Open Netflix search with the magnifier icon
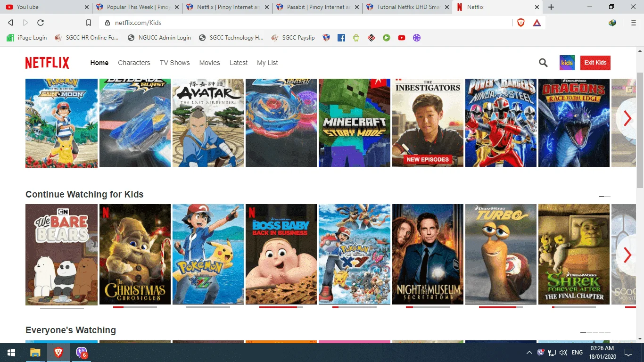This screenshot has height=362, width=644. (x=543, y=63)
